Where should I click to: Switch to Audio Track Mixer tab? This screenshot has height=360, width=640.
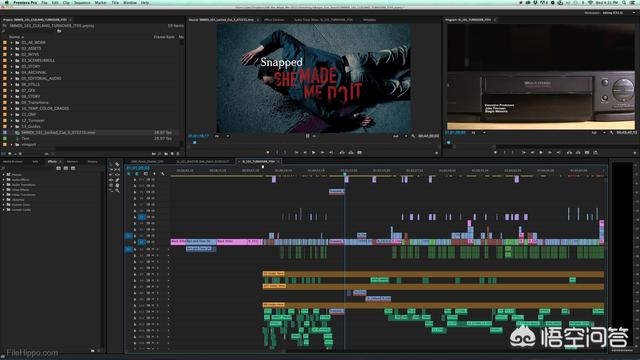(x=323, y=20)
